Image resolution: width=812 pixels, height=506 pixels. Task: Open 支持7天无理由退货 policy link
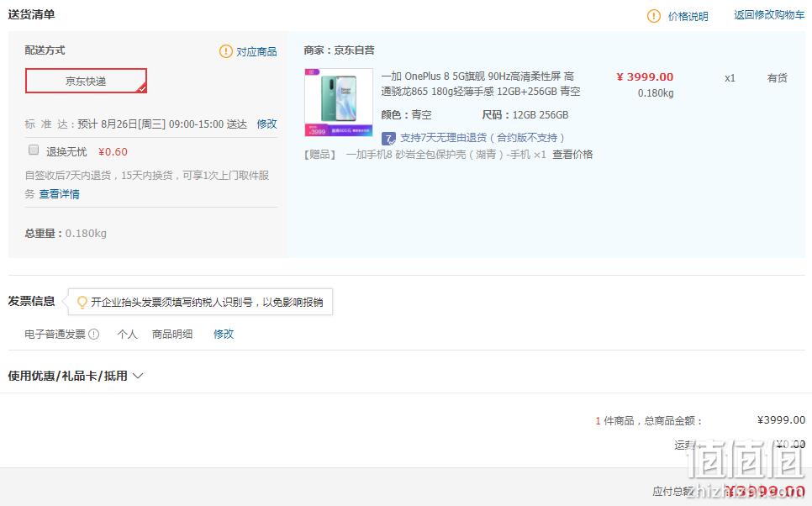point(482,138)
